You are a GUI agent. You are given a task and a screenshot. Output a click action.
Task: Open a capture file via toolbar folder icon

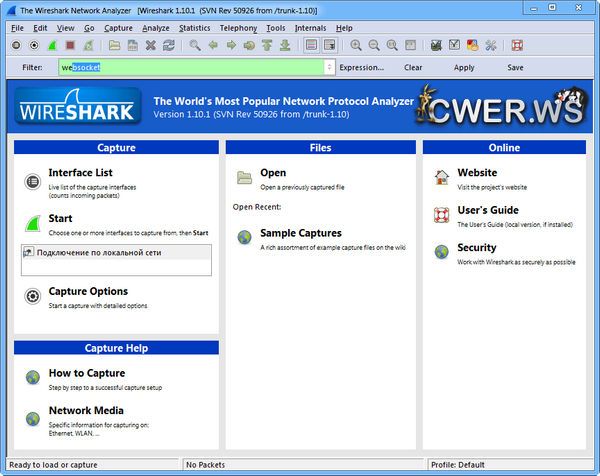[115, 45]
